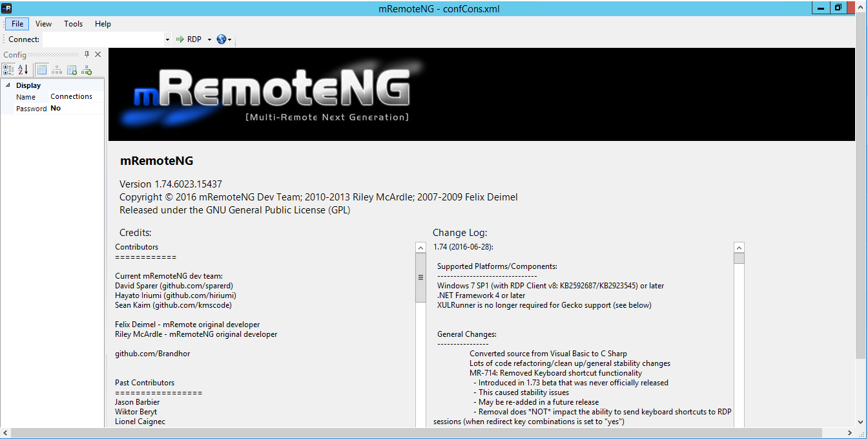This screenshot has height=439, width=868.
Task: Select the Properties table icon in Config toolbar
Action: coord(41,70)
